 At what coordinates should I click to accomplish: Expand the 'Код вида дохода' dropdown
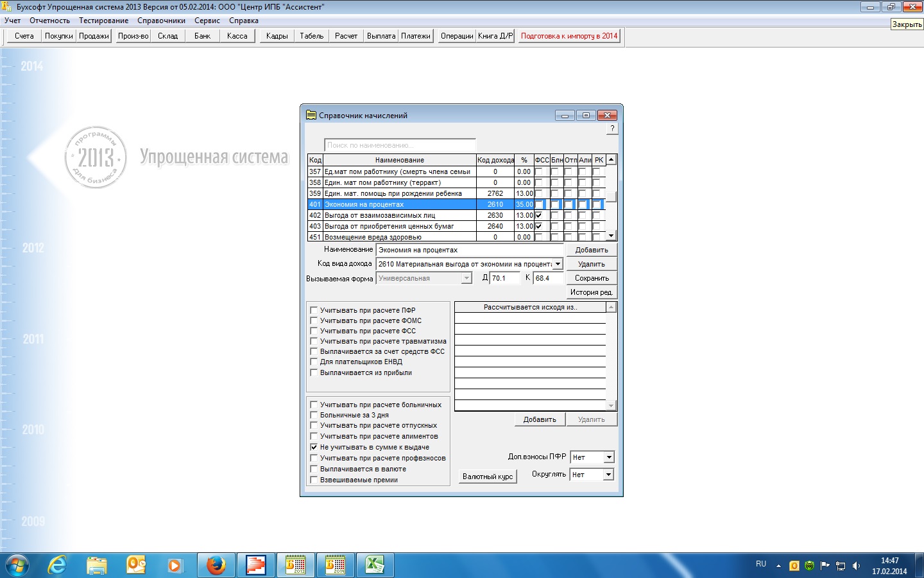pos(558,264)
